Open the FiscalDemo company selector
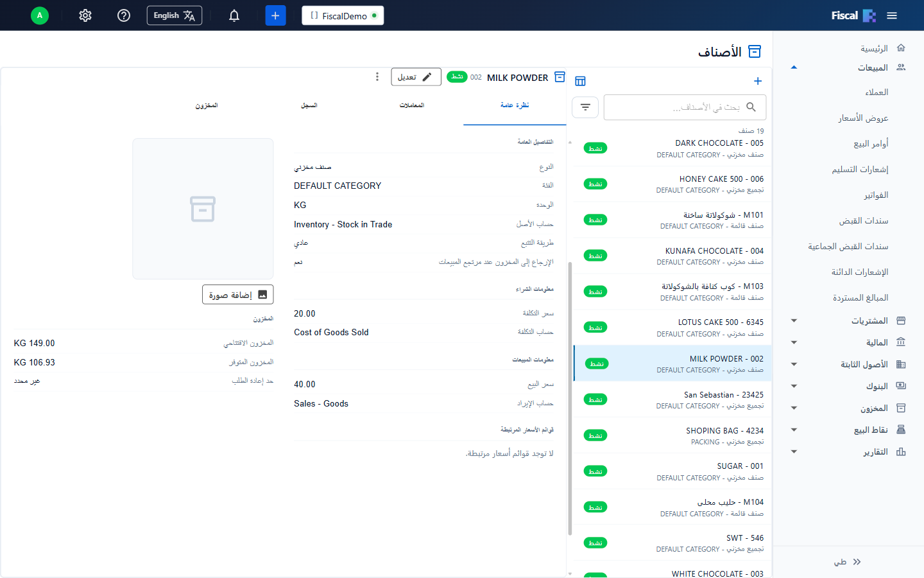This screenshot has height=578, width=924. 343,15
